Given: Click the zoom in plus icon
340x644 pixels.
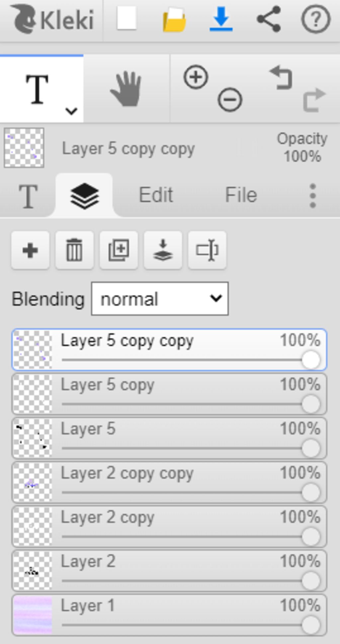Looking at the screenshot, I should click(x=196, y=77).
